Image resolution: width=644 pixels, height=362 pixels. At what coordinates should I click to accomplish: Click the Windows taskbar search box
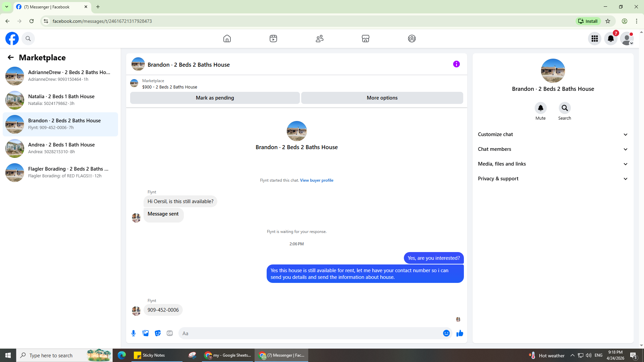(64, 355)
